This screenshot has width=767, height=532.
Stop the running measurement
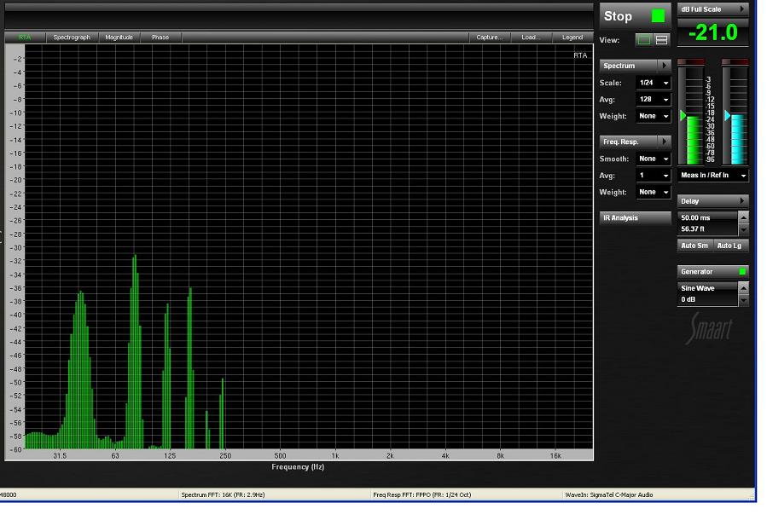(x=635, y=16)
